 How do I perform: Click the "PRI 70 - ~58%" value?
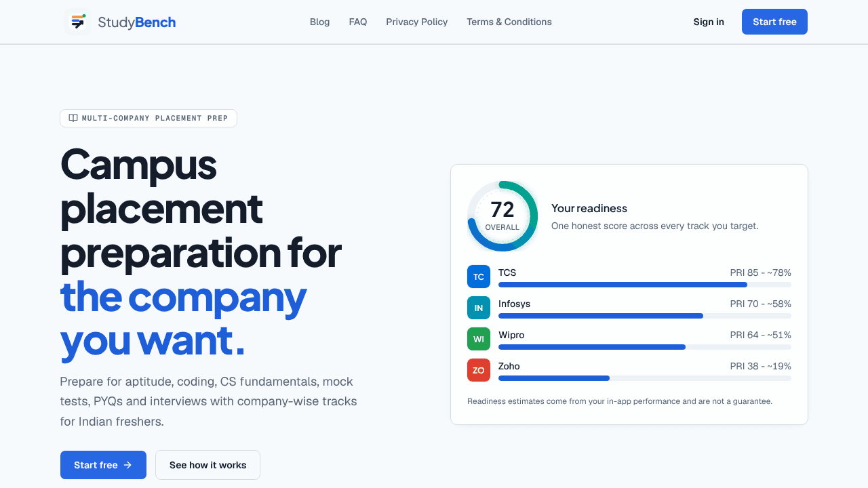click(760, 304)
